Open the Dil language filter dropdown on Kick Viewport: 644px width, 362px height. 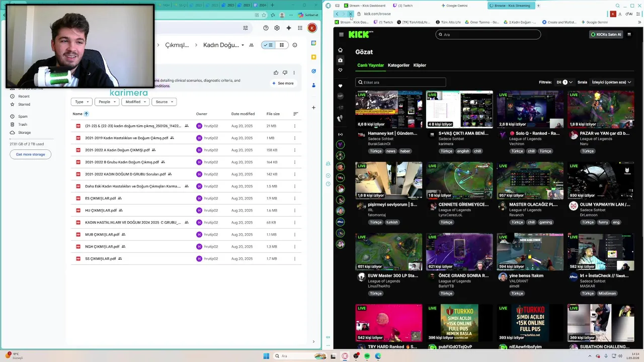565,82
